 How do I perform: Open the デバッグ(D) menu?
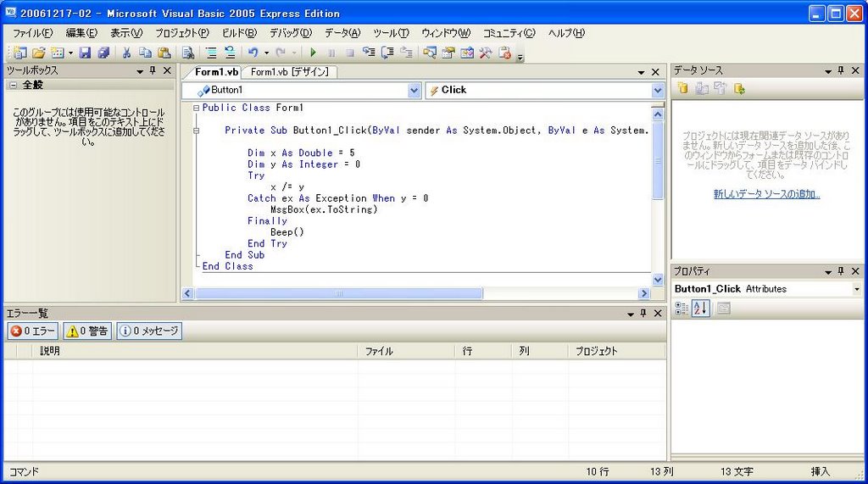[291, 33]
